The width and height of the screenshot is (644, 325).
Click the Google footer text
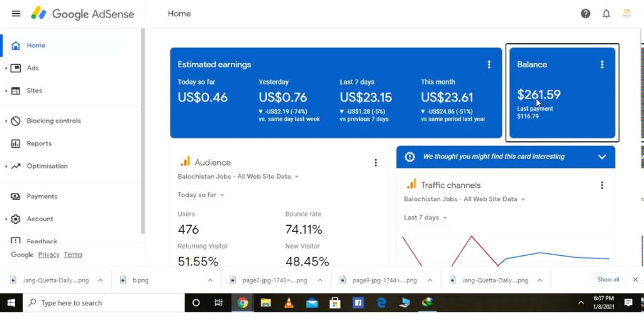pos(22,255)
